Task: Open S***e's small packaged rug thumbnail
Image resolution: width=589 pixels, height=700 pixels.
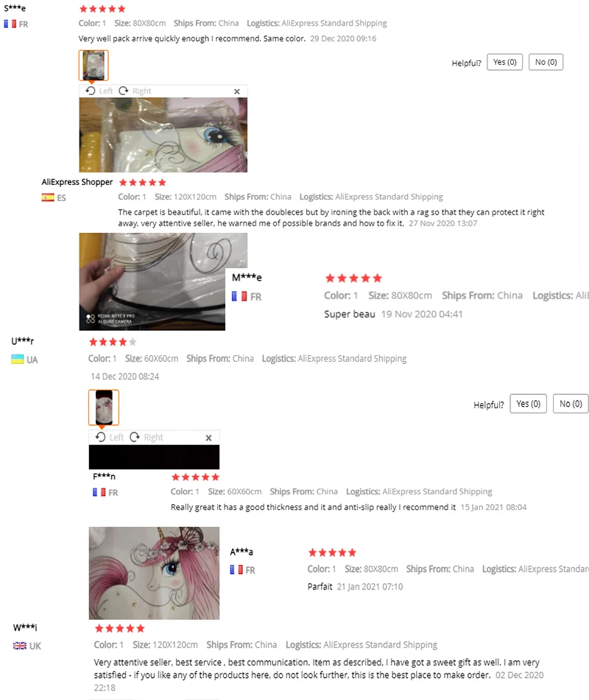Action: [x=94, y=65]
